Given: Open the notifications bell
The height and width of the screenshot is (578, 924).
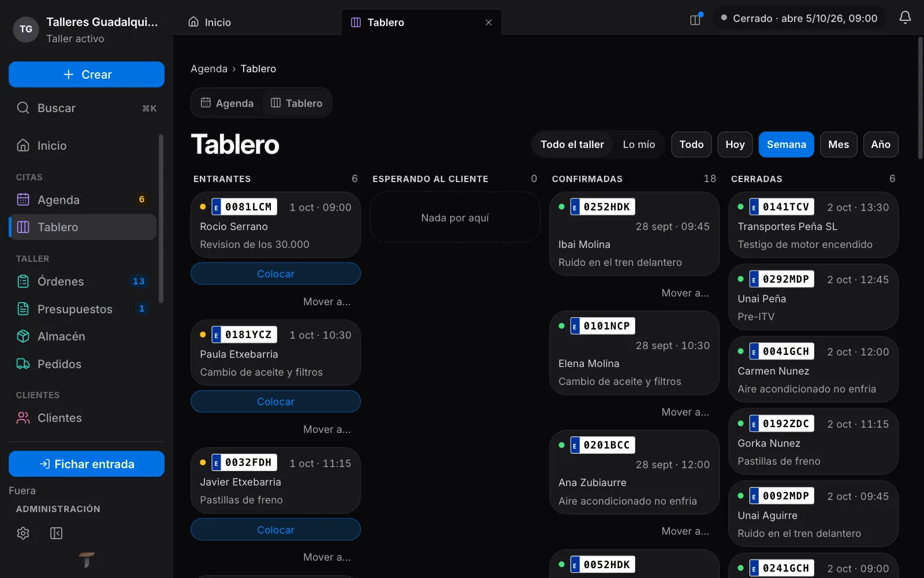Looking at the screenshot, I should 905,18.
